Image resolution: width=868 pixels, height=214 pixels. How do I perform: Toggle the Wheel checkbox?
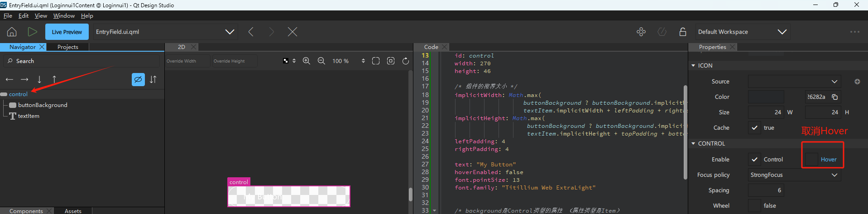(x=754, y=206)
